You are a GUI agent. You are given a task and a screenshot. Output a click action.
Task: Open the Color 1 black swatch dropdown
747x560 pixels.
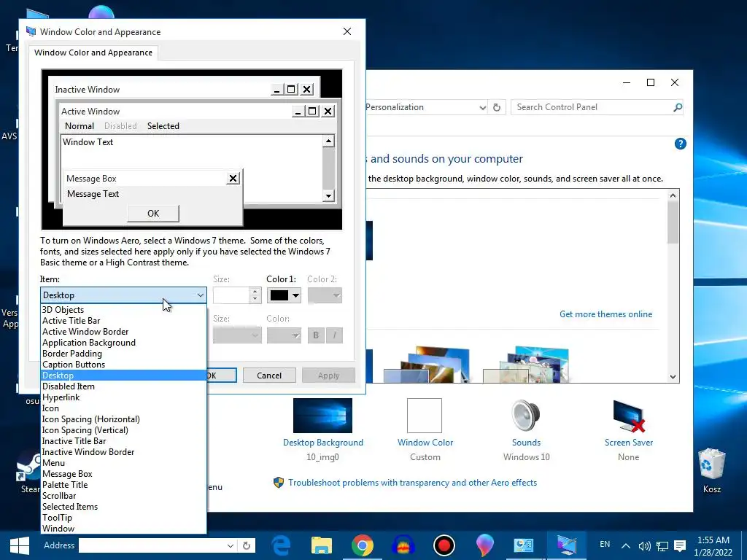pyautogui.click(x=284, y=296)
